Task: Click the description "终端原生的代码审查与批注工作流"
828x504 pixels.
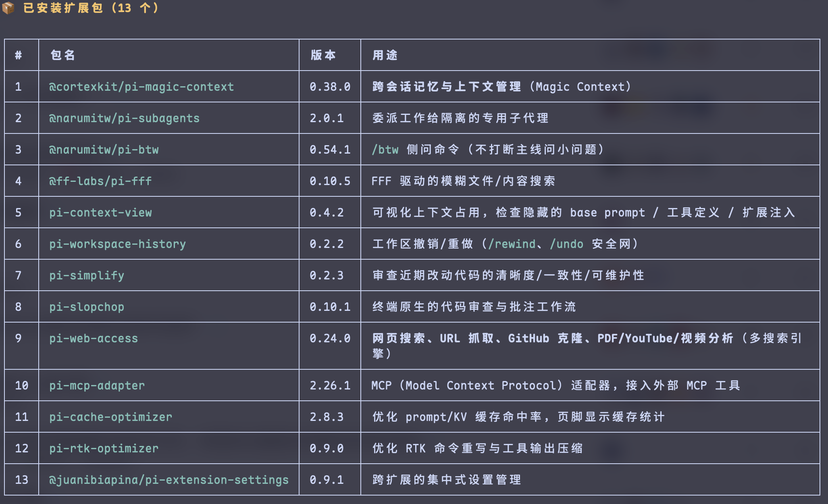Action: pyautogui.click(x=474, y=307)
